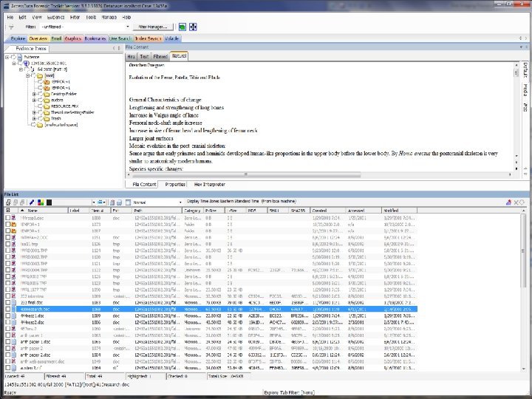The height and width of the screenshot is (399, 532).
Task: Click the green square toolbar icon beside Filter Manager
Action: (x=183, y=27)
